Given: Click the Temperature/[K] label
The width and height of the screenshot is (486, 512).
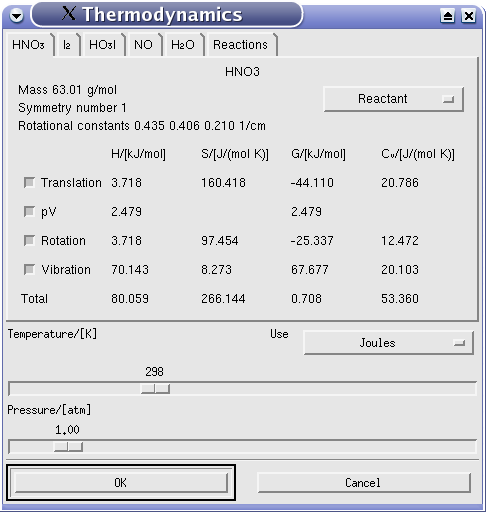Looking at the screenshot, I should click(x=52, y=334).
